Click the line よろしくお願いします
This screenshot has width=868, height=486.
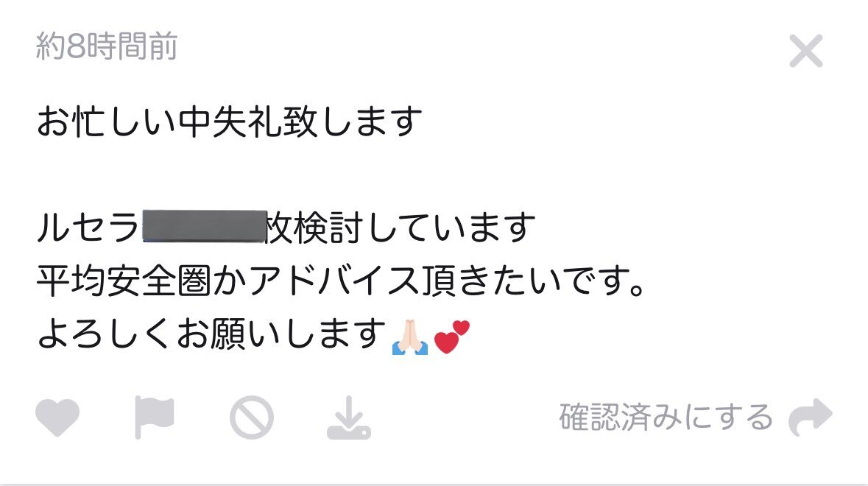(211, 334)
